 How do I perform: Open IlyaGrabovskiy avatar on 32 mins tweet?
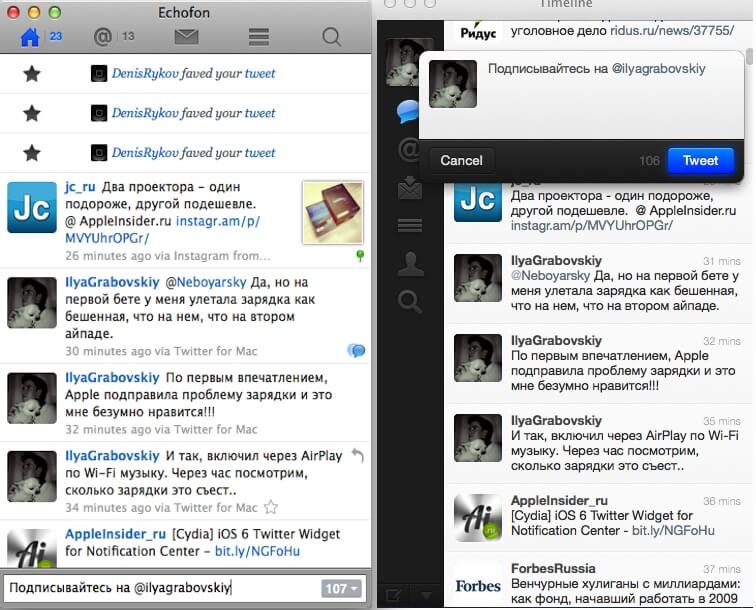coord(478,358)
